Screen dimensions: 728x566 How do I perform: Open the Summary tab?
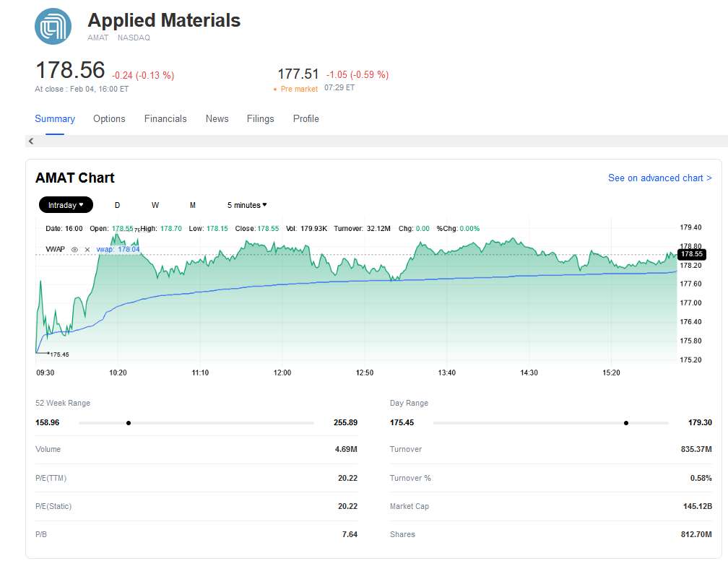55,119
